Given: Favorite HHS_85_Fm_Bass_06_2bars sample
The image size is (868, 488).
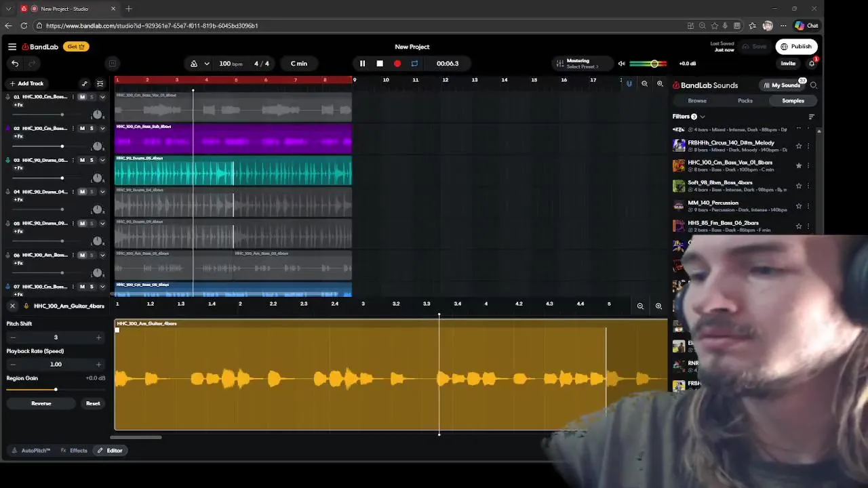Looking at the screenshot, I should click(x=799, y=226).
